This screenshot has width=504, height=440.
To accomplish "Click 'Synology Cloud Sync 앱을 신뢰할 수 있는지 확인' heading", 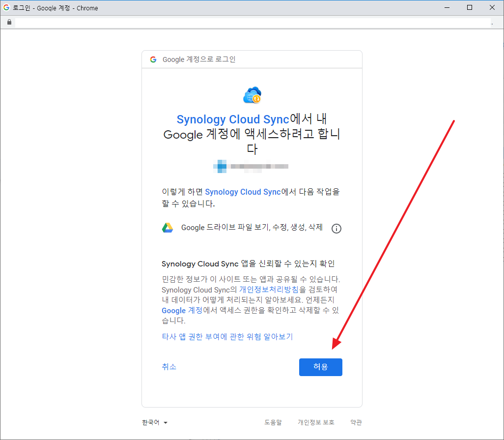I will (x=248, y=264).
